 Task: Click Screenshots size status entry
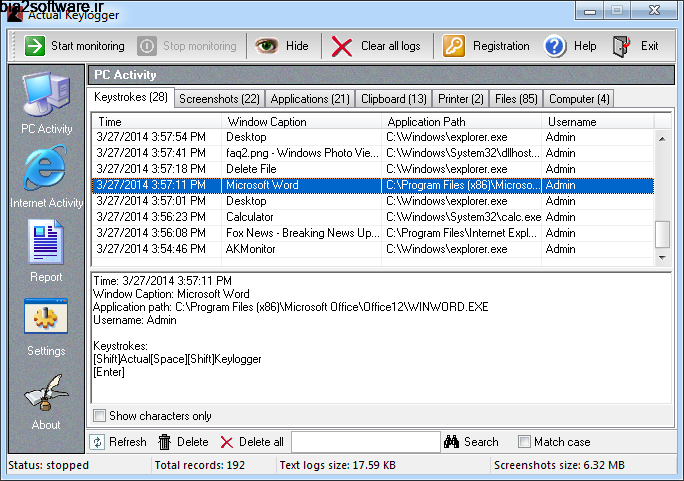point(559,465)
